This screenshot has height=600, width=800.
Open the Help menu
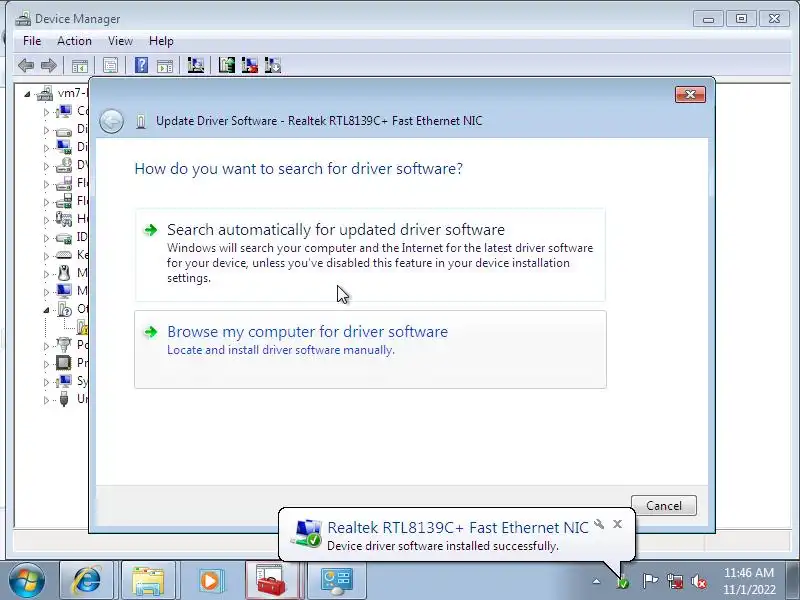[161, 41]
